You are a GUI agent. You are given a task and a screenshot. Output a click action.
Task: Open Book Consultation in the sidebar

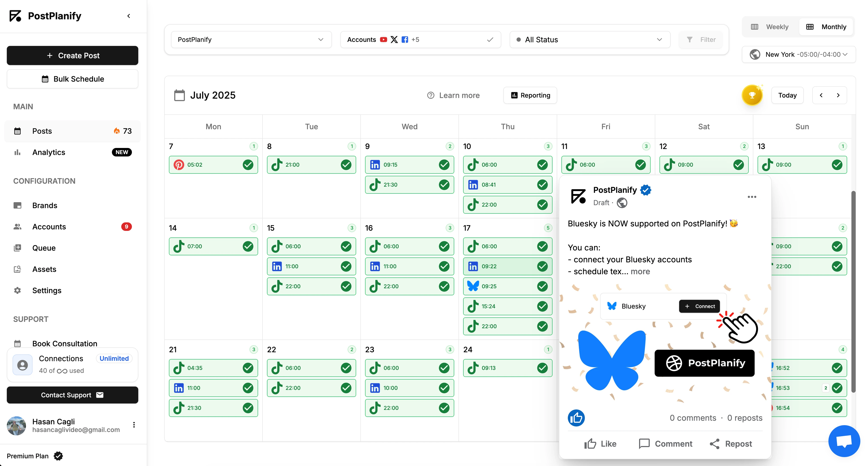coord(73,343)
